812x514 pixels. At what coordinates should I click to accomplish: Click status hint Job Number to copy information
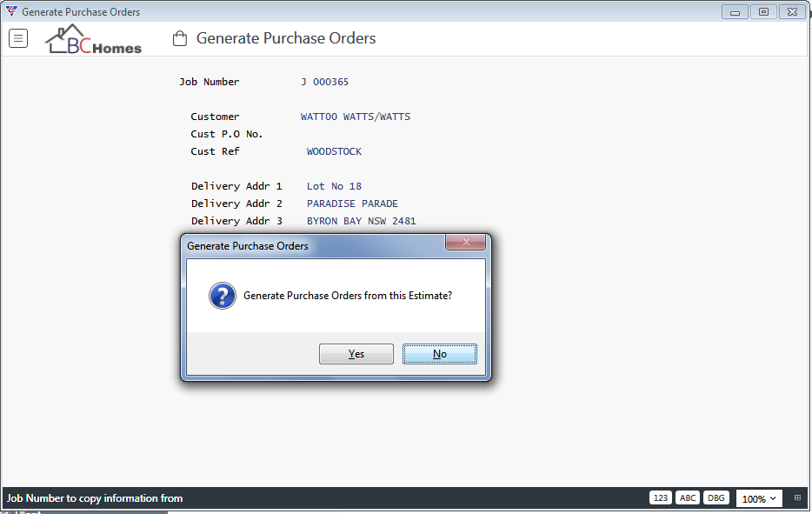[95, 498]
